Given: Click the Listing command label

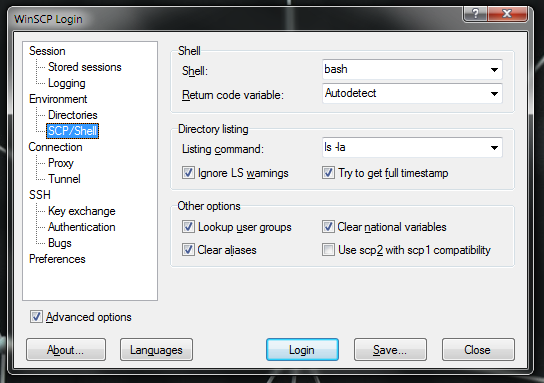Looking at the screenshot, I should [223, 149].
